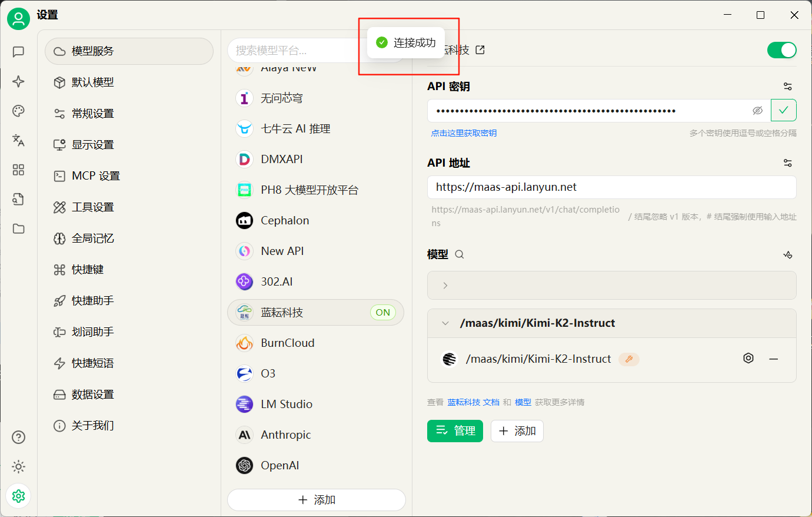This screenshot has height=517, width=812.
Task: Click the ON badge for 蓝耘科技
Action: click(383, 313)
